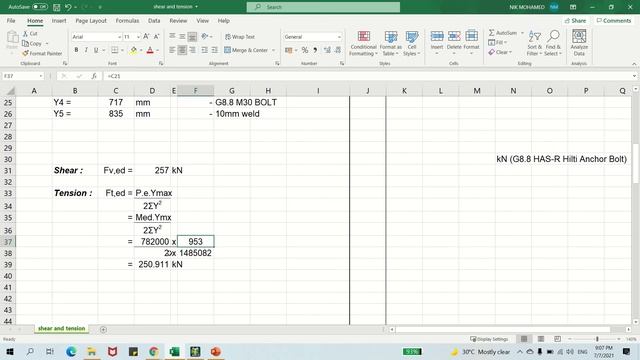Select the Format Painter tool
Image resolution: width=640 pixels, height=360 pixels.
click(x=42, y=53)
